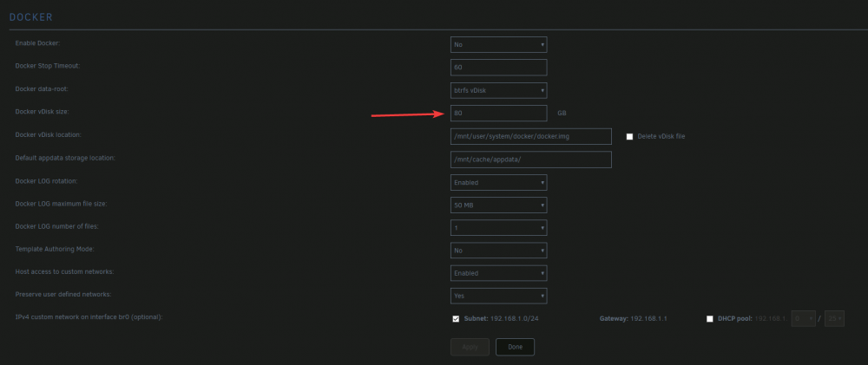868x365 pixels.
Task: Click the Gateway 192.168.1.1 text
Action: (x=633, y=319)
